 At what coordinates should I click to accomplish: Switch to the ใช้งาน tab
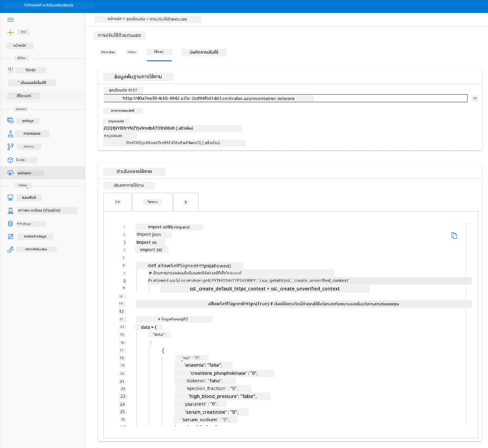(159, 52)
